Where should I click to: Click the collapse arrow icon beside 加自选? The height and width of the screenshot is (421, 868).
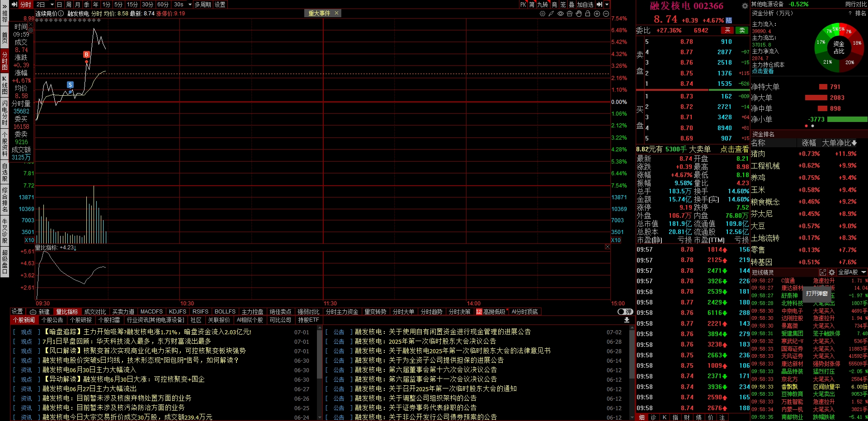[x=599, y=5]
